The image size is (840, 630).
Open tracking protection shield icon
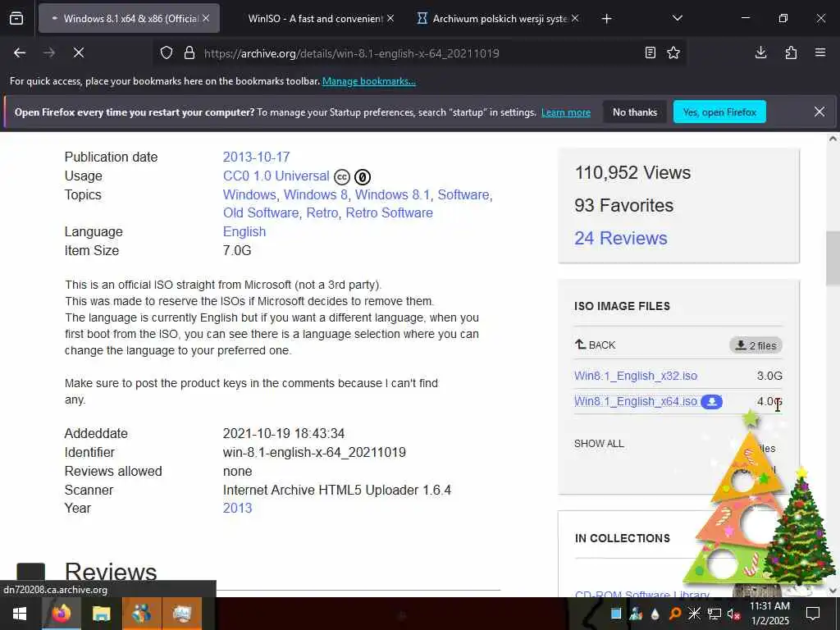pos(167,53)
